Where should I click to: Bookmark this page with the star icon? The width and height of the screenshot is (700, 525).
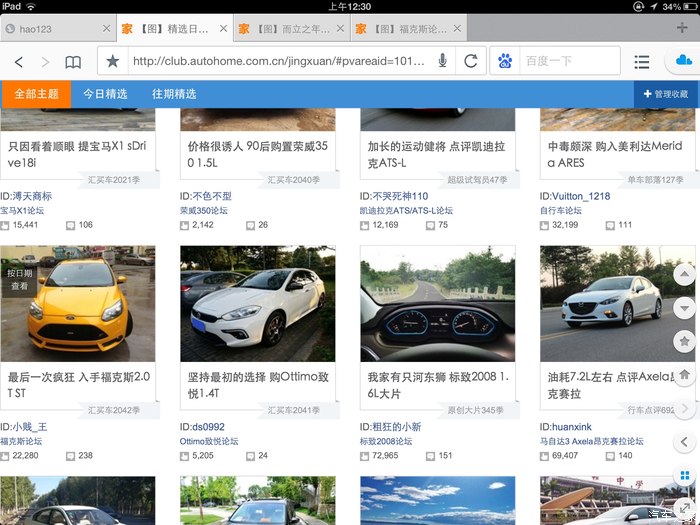click(x=113, y=62)
